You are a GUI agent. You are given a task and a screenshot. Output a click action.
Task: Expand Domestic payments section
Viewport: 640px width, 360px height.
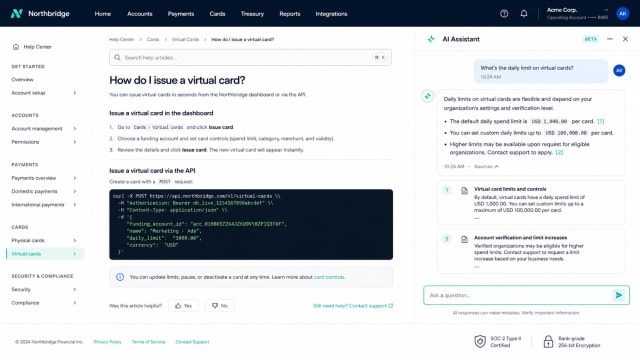75,191
